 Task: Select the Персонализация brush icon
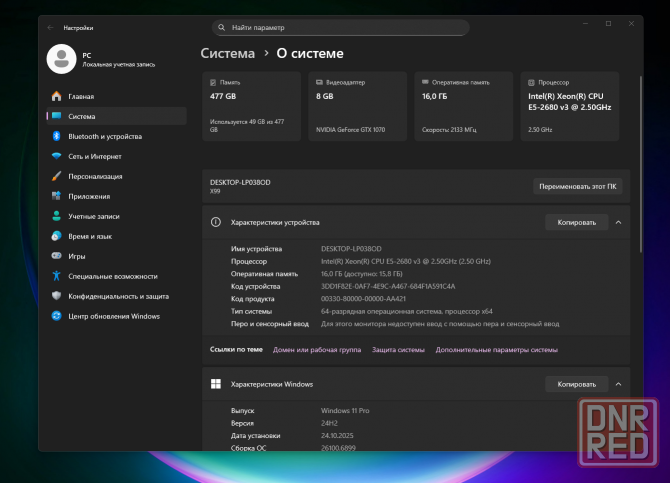(x=57, y=176)
